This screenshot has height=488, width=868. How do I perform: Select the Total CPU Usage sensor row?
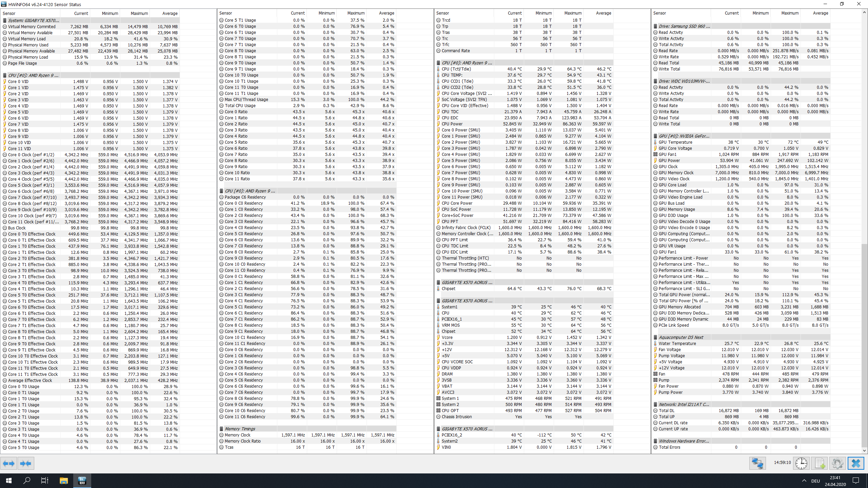[240, 106]
